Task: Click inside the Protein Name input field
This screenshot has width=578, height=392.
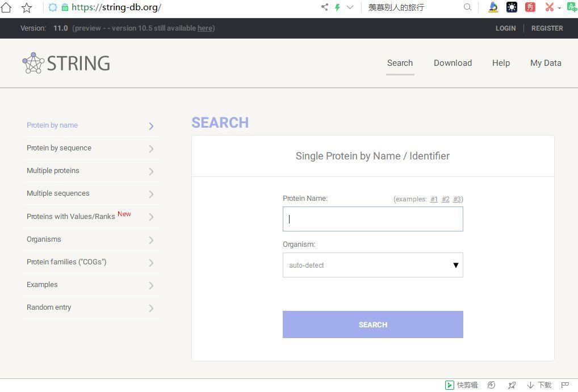Action: pos(372,219)
